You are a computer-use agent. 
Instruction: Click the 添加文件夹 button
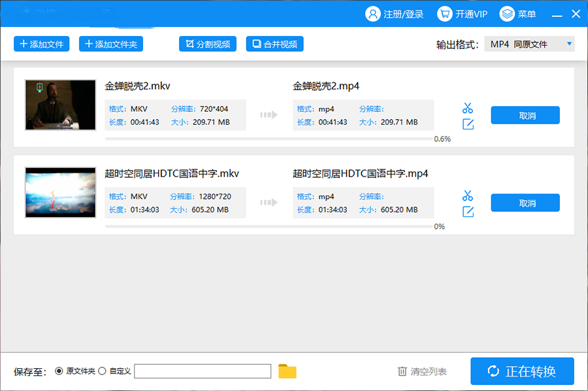[x=111, y=44]
